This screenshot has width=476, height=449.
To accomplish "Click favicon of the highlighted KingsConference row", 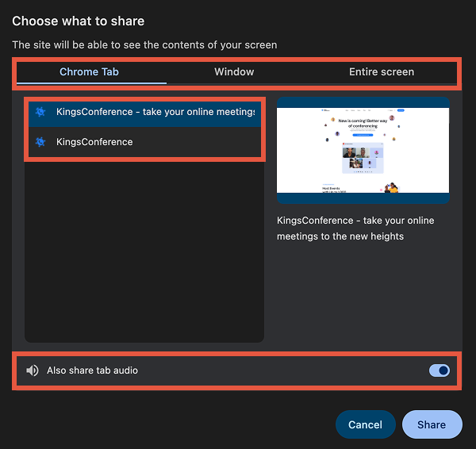I will pyautogui.click(x=40, y=112).
